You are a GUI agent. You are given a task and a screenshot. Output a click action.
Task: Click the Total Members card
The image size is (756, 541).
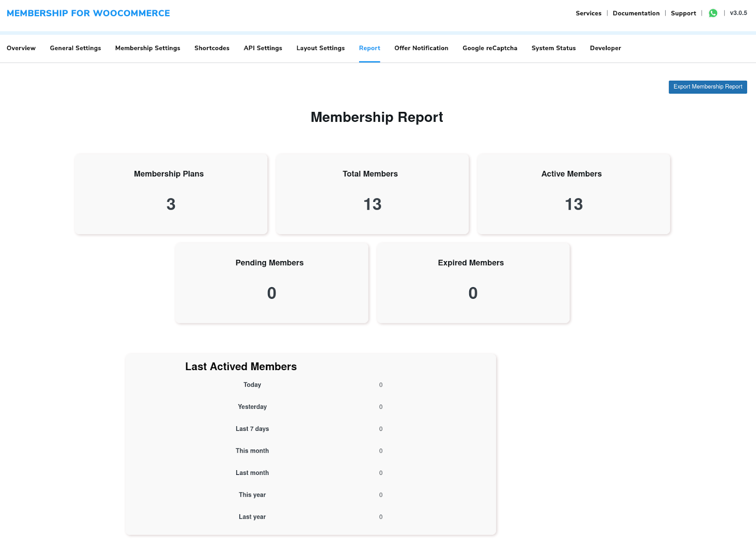click(372, 194)
